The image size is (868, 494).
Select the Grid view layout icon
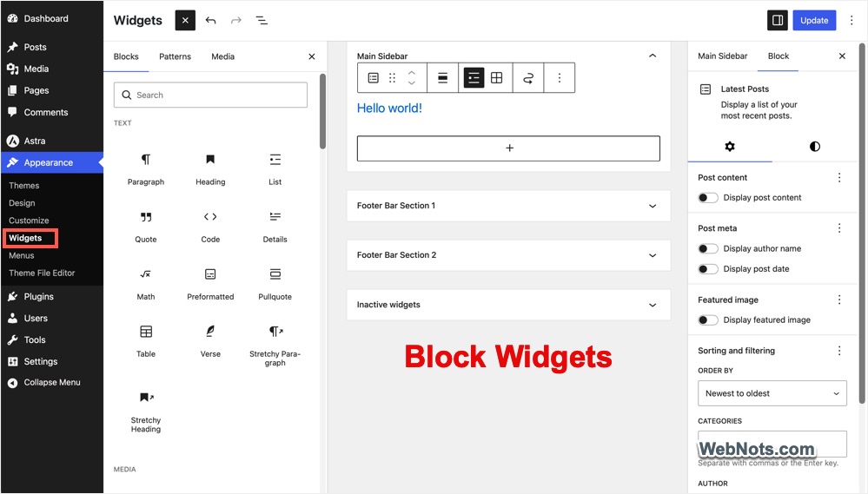[x=496, y=78]
